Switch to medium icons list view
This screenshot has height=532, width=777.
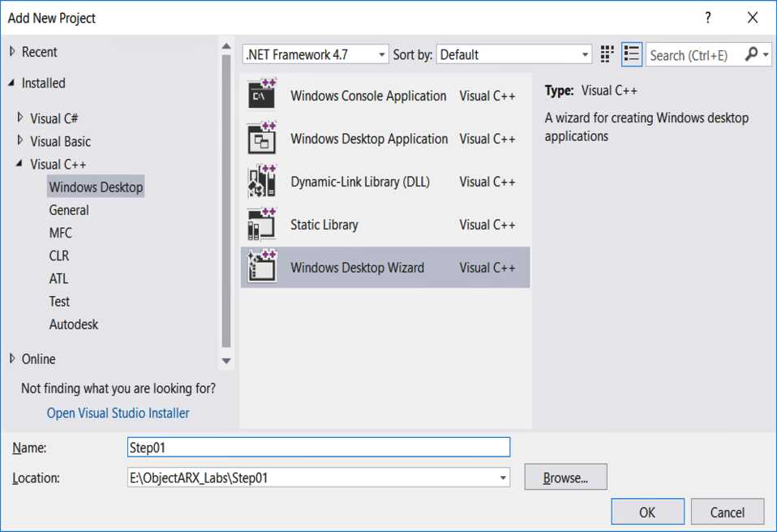(x=631, y=54)
